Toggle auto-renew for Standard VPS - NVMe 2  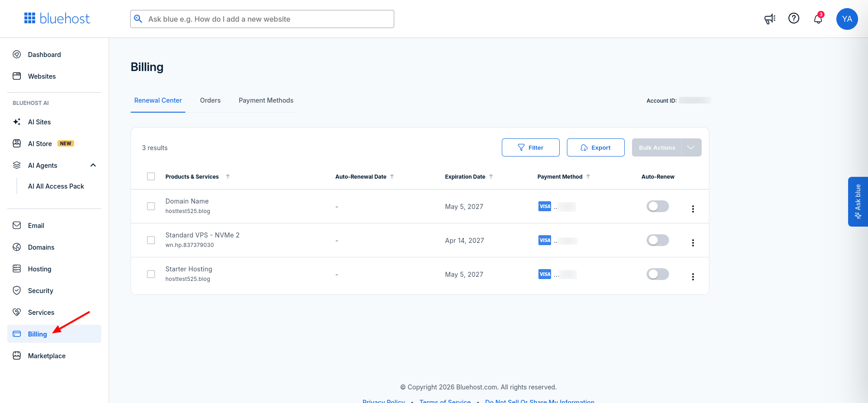(x=657, y=240)
